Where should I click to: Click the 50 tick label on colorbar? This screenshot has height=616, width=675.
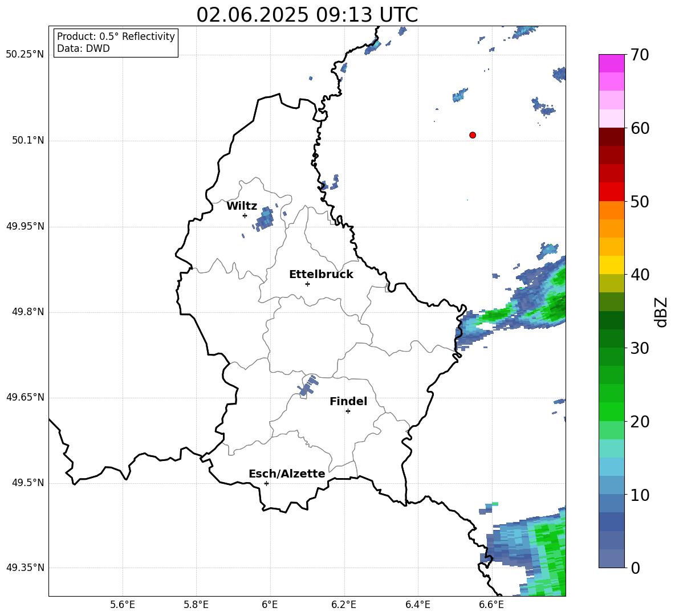click(x=640, y=202)
